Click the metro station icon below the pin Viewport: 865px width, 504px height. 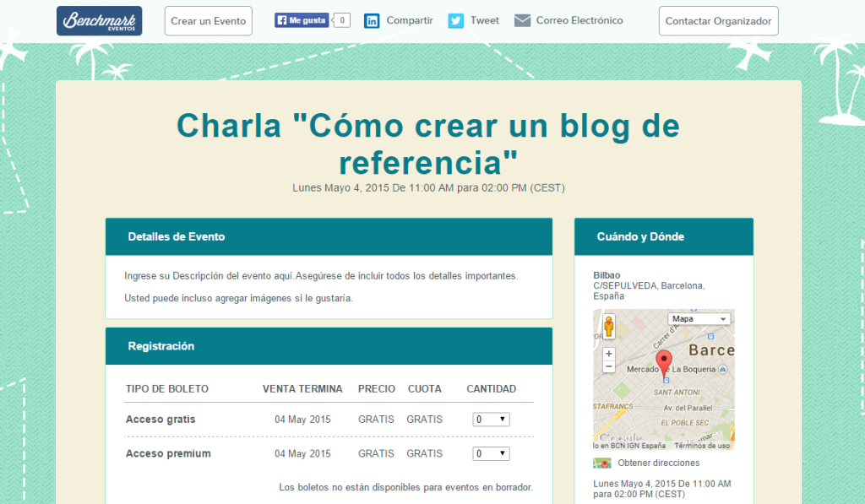666,381
